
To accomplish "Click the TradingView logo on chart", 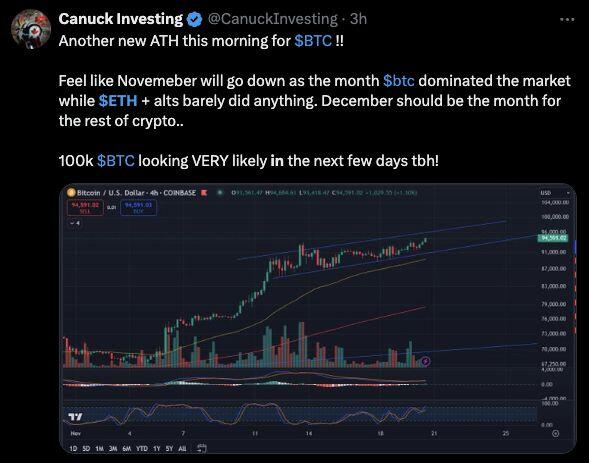I will [x=75, y=416].
